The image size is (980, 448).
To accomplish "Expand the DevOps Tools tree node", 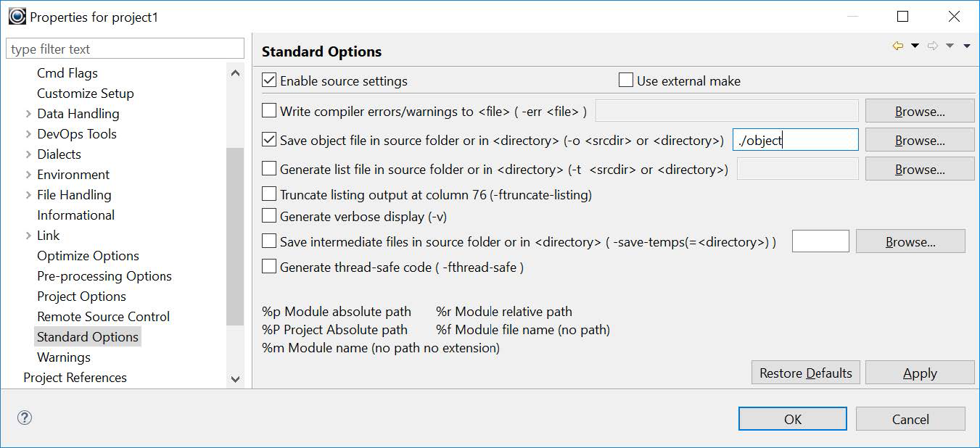I will [28, 134].
